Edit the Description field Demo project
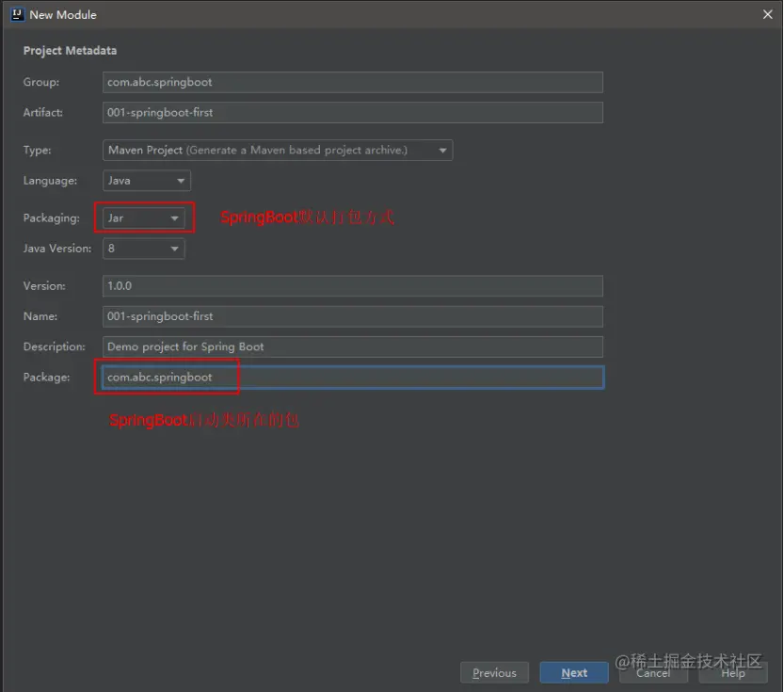Image resolution: width=784 pixels, height=692 pixels. click(x=353, y=346)
